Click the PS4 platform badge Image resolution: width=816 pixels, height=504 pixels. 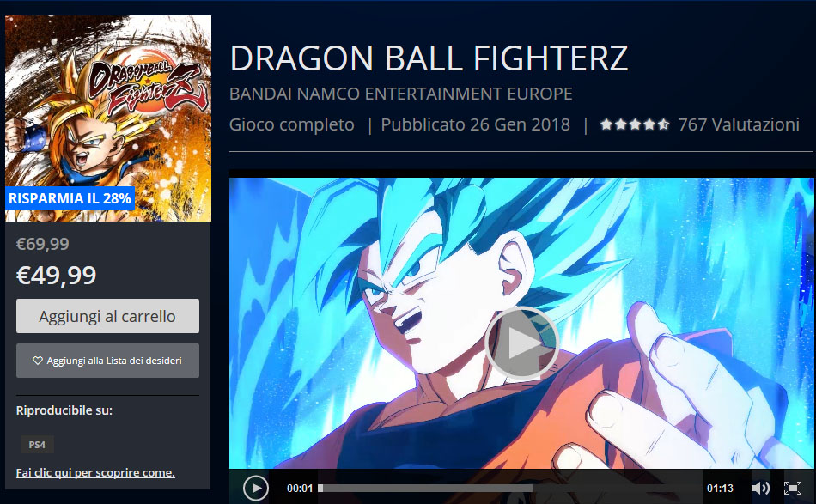point(37,445)
